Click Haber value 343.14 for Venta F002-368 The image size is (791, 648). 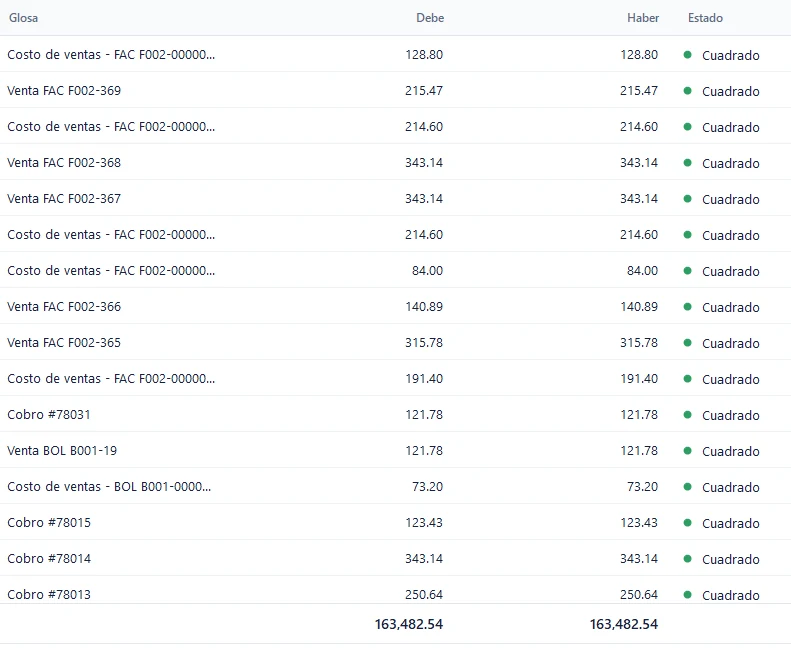pyautogui.click(x=639, y=162)
